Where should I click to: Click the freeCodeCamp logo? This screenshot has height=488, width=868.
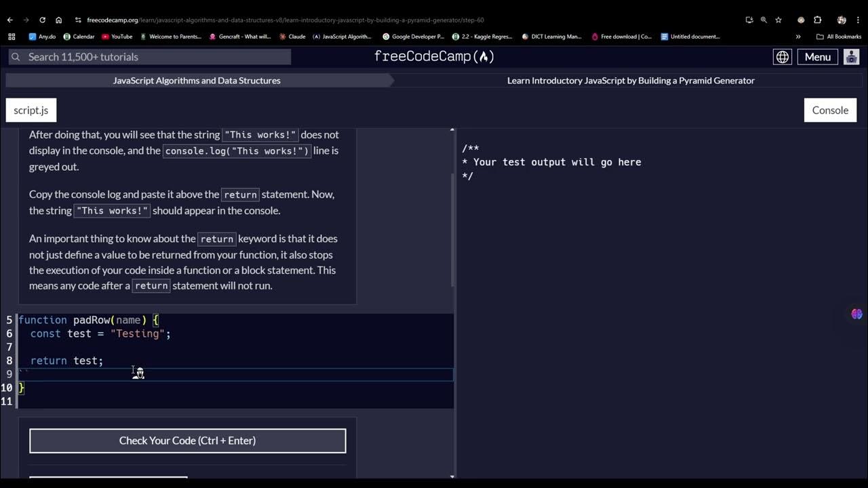click(x=434, y=56)
